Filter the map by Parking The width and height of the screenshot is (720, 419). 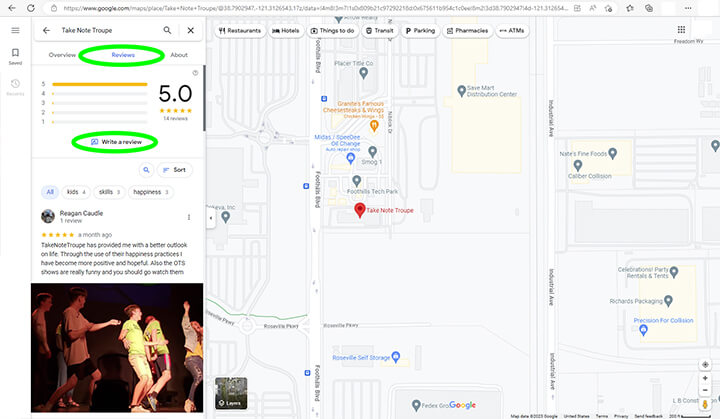420,31
